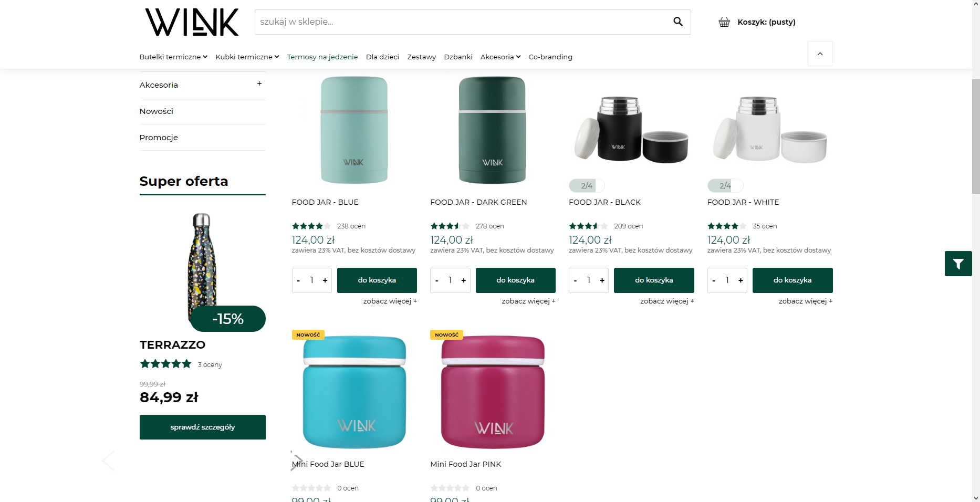
Task: Click the WINK logo
Action: pos(192,22)
